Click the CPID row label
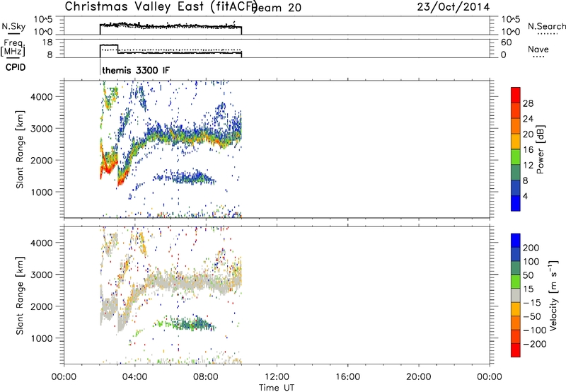Viewport: 566px width, 392px height. pyautogui.click(x=16, y=67)
